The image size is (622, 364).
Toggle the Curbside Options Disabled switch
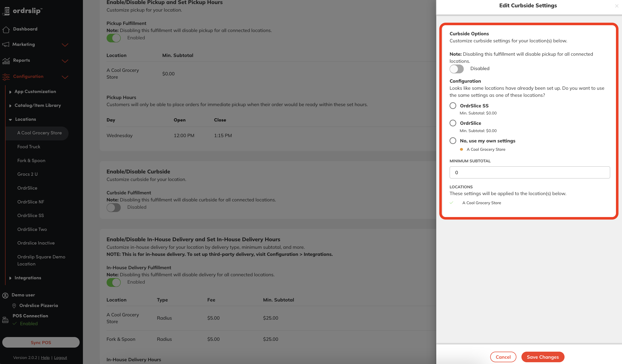(x=456, y=69)
